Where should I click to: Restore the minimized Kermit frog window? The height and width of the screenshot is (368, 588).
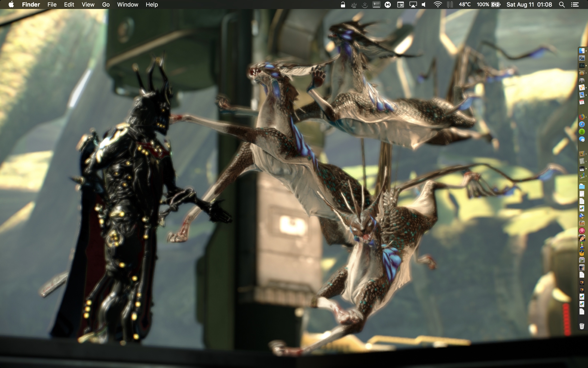582,260
